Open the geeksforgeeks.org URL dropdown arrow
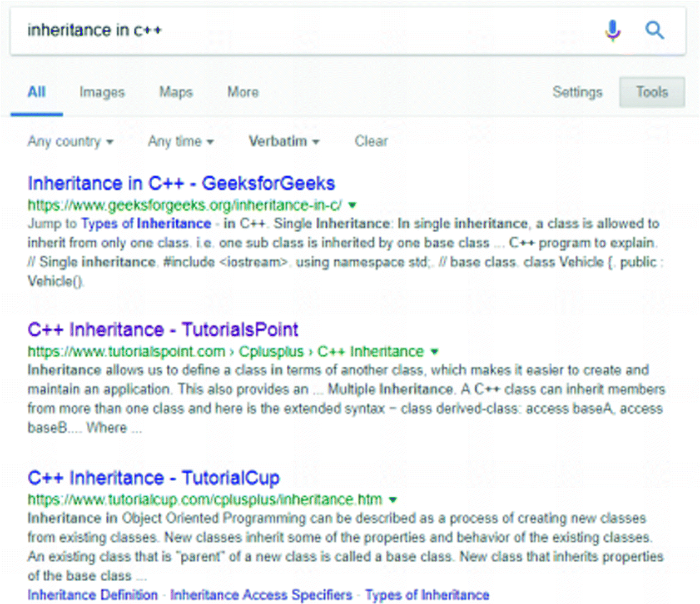700x604 pixels. (x=352, y=206)
